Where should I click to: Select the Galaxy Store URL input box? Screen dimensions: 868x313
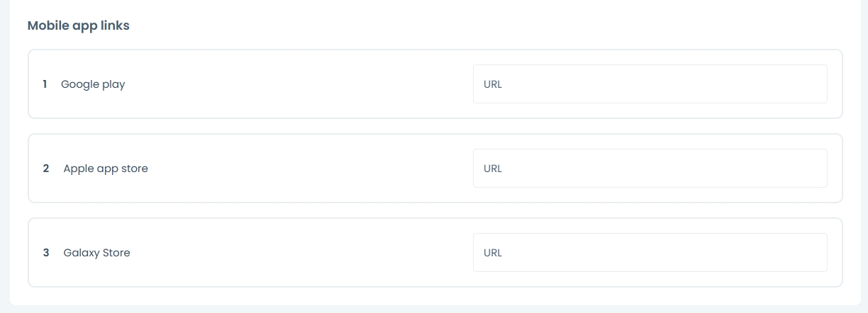[650, 253]
